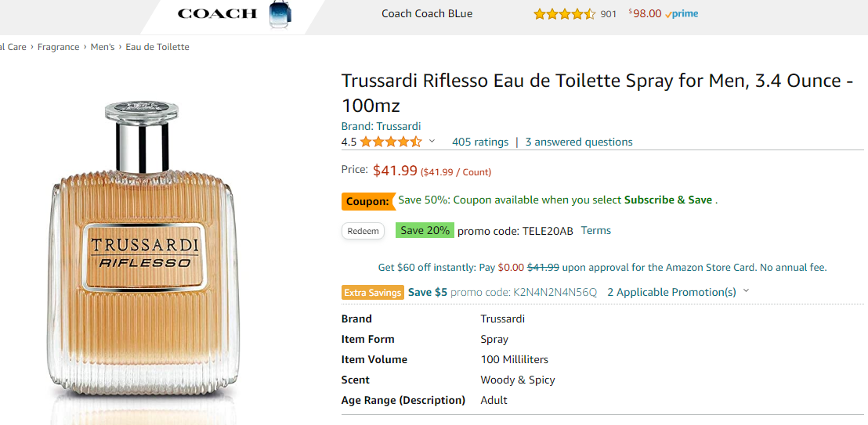This screenshot has width=868, height=425.
Task: Open the promo Terms link
Action: (596, 230)
